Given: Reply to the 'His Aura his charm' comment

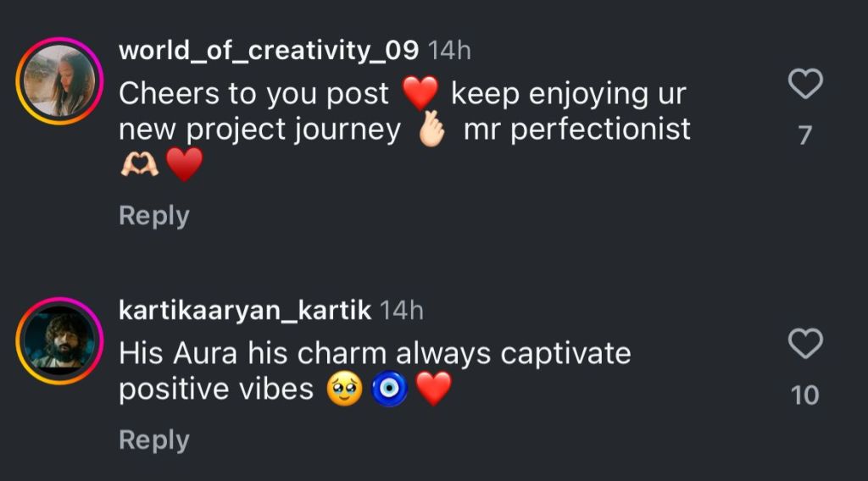Looking at the screenshot, I should [153, 440].
